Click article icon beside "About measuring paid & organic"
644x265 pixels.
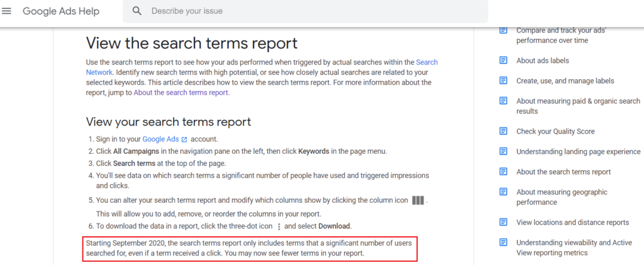click(x=503, y=100)
